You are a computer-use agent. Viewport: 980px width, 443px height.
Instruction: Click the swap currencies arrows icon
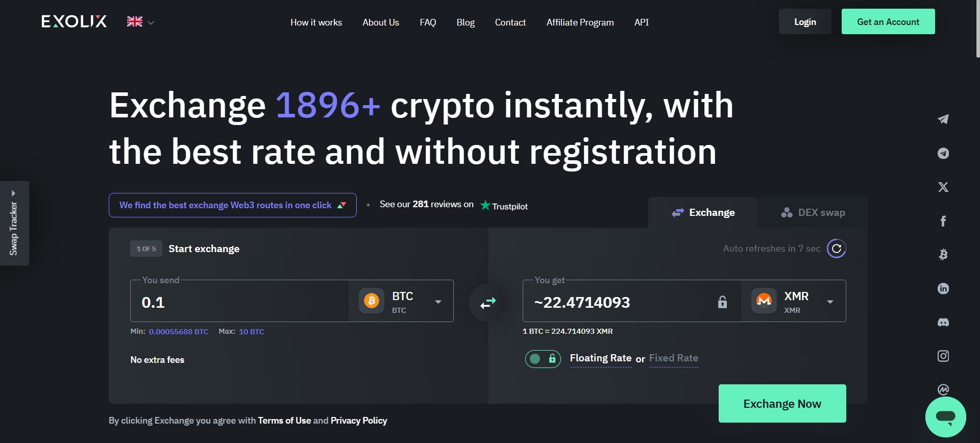tap(488, 302)
